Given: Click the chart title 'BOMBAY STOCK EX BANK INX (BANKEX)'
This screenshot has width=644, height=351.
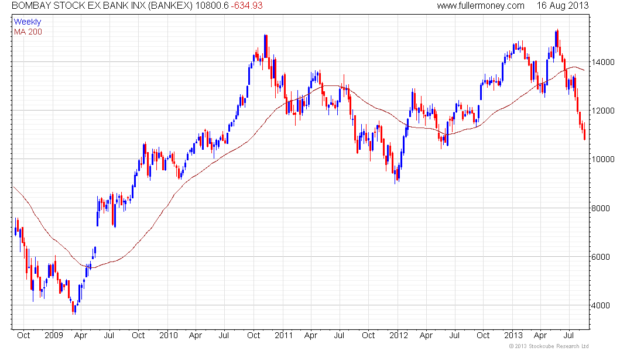Looking at the screenshot, I should click(x=102, y=6).
